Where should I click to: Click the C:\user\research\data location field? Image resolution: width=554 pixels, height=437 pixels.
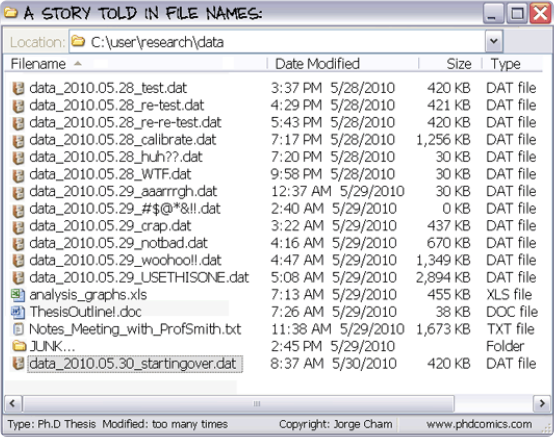pos(277,41)
